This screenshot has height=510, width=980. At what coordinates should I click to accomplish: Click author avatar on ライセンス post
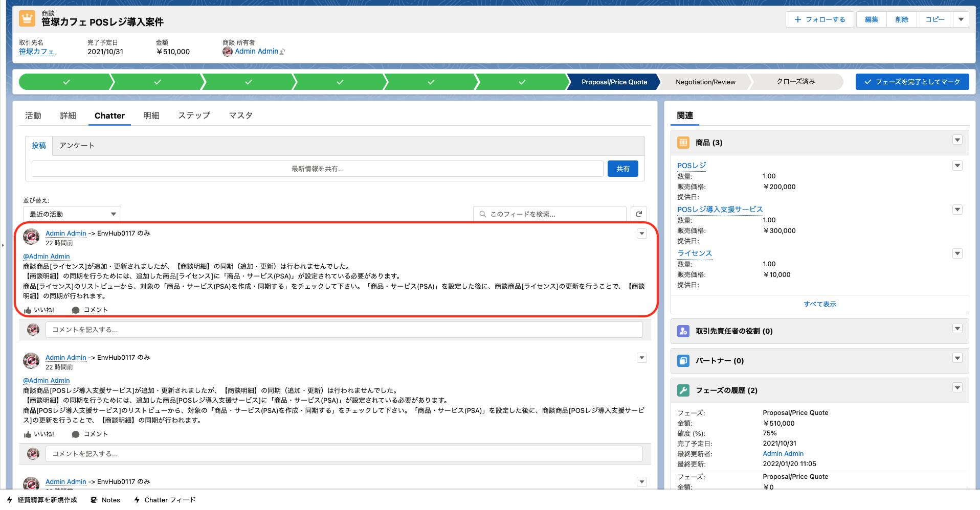click(x=31, y=237)
